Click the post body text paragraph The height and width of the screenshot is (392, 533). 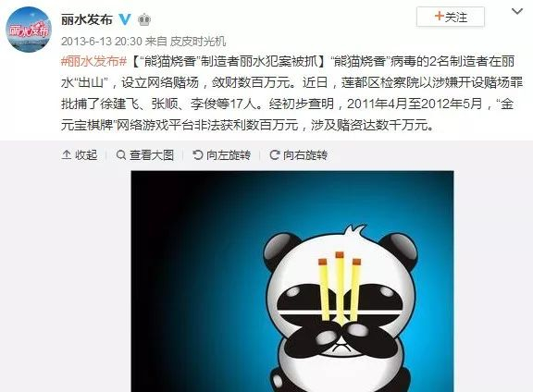point(291,93)
